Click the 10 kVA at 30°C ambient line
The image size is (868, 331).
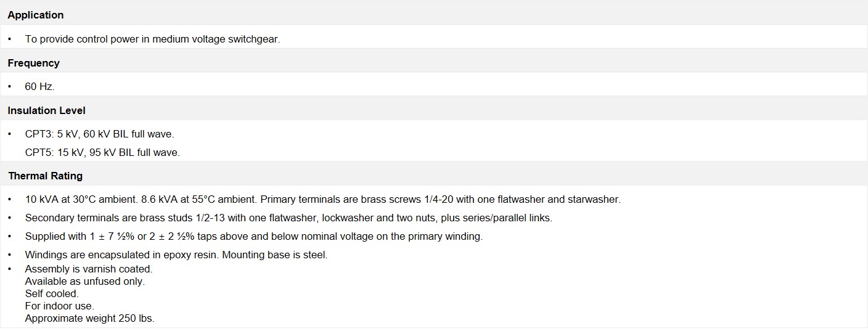pos(323,200)
